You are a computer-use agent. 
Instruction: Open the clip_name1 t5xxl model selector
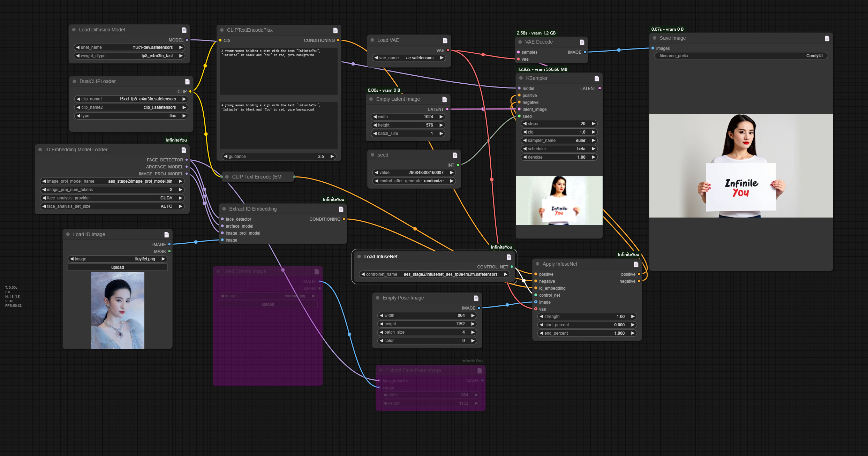[x=131, y=99]
